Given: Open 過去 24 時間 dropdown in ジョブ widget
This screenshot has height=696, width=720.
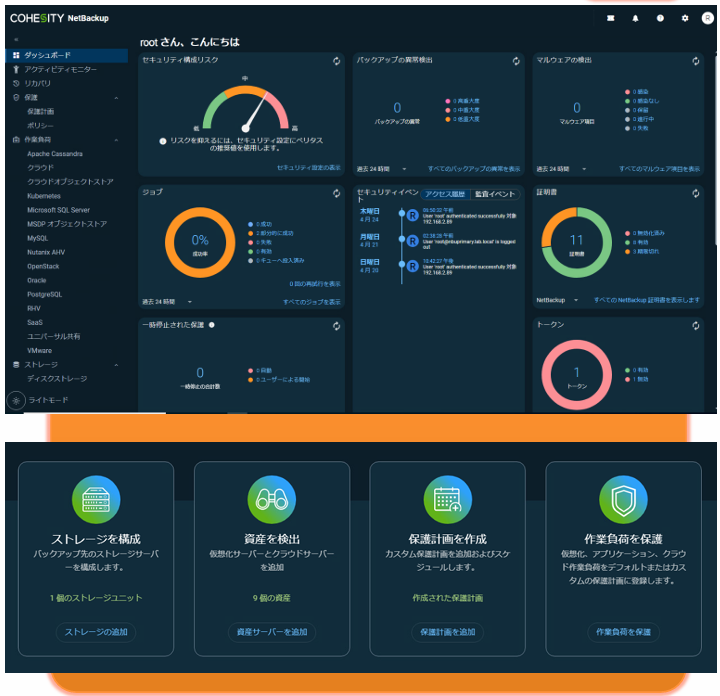Looking at the screenshot, I should [x=167, y=302].
